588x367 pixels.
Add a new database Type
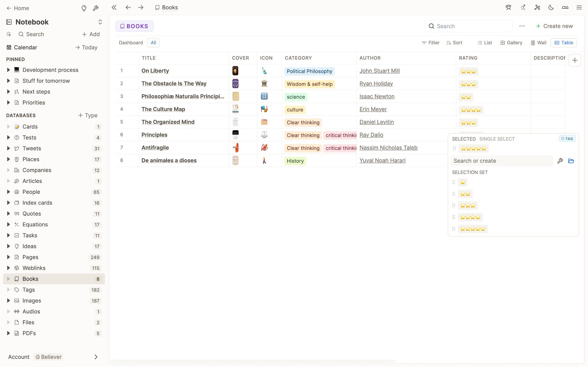[88, 115]
